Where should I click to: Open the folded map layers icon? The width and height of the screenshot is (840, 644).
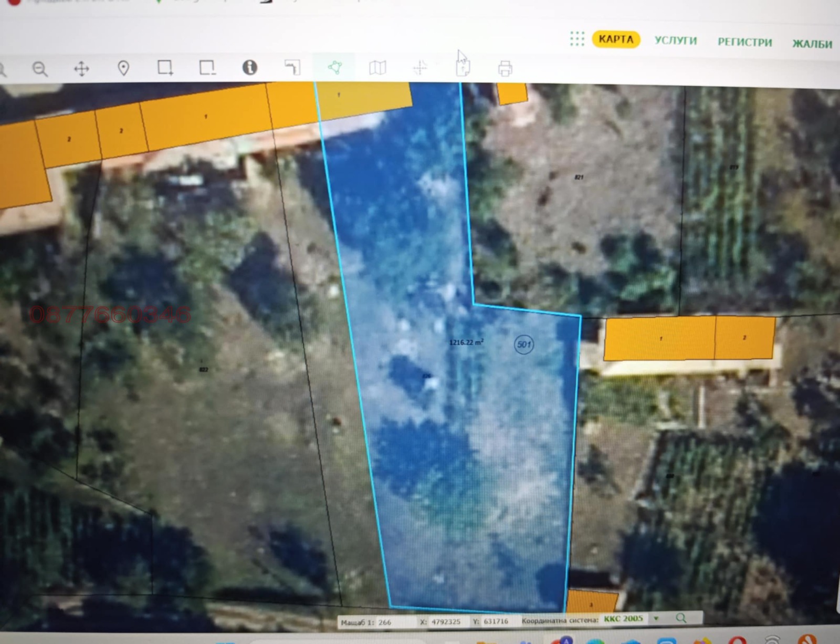(377, 67)
